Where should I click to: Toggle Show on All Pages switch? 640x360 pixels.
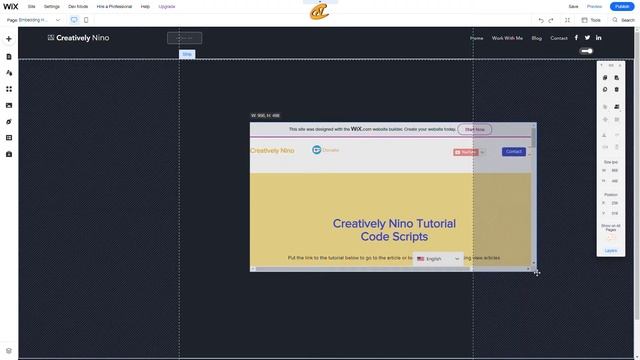(x=611, y=238)
